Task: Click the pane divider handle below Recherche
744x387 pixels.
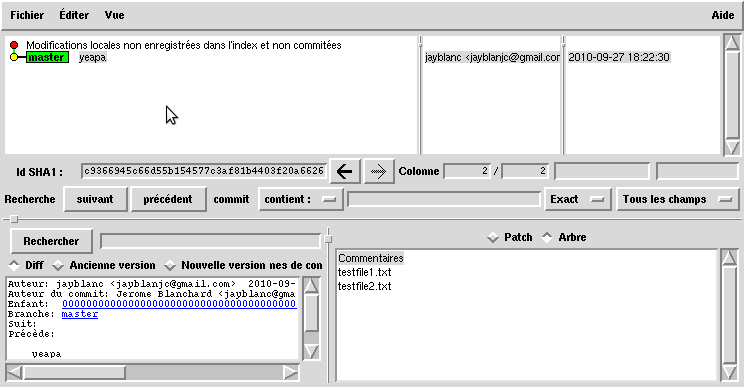Action: coord(14,219)
